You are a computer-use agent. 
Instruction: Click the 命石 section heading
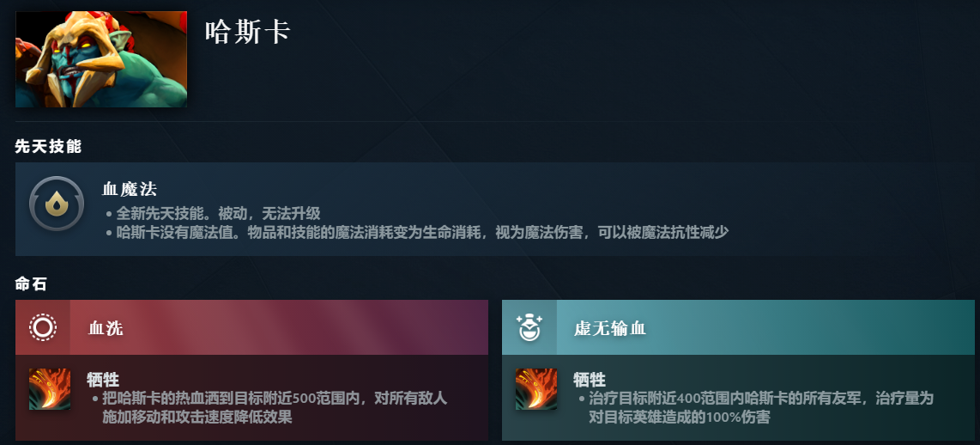[x=31, y=284]
